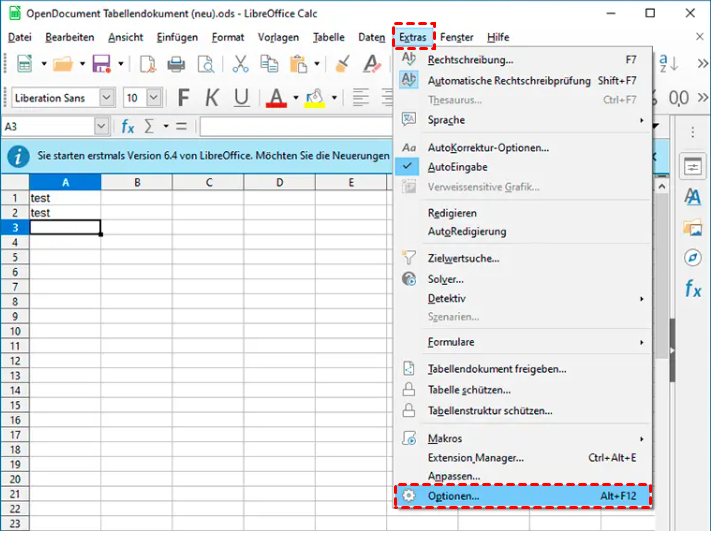
Task: Toggle AutoEingabe checkmark entry
Action: [523, 167]
